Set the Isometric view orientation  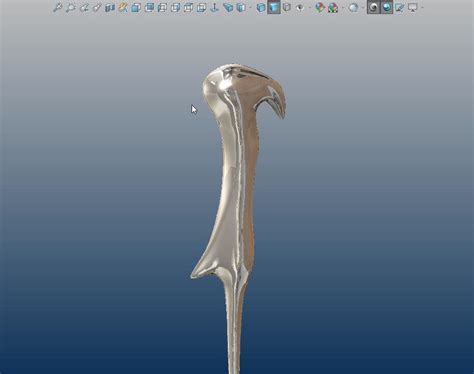[228, 8]
